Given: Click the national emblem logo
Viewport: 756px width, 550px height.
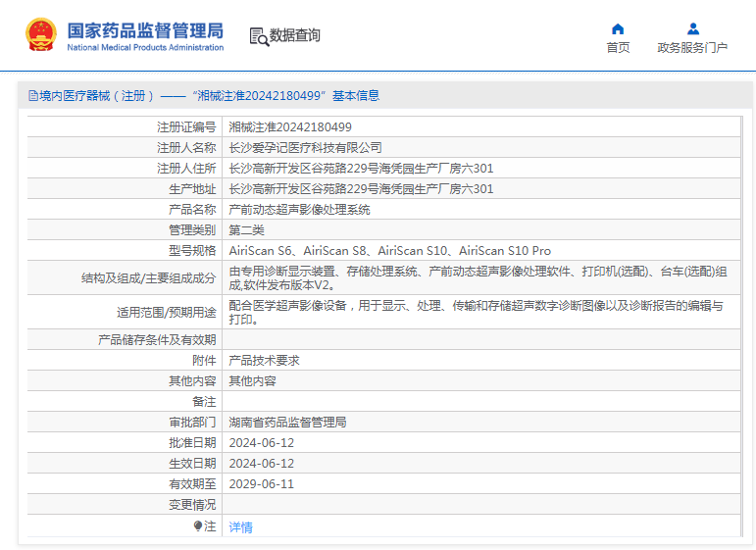Looking at the screenshot, I should pos(41,35).
